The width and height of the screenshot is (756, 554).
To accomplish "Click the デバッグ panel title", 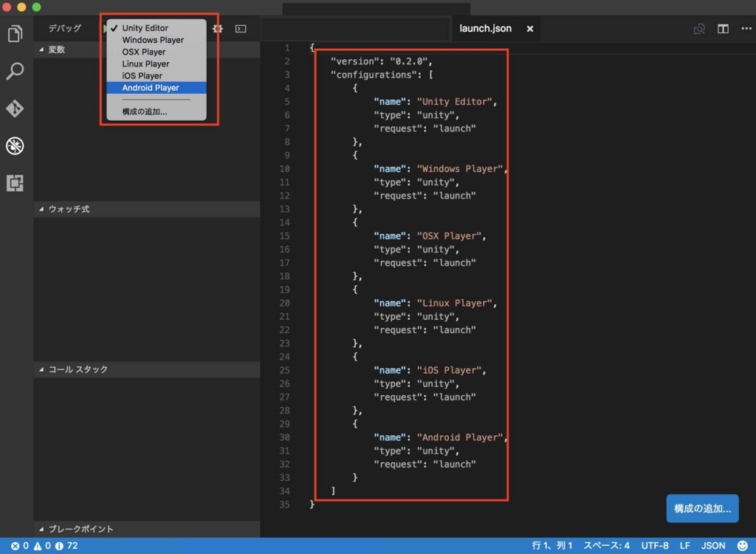I will click(x=65, y=29).
